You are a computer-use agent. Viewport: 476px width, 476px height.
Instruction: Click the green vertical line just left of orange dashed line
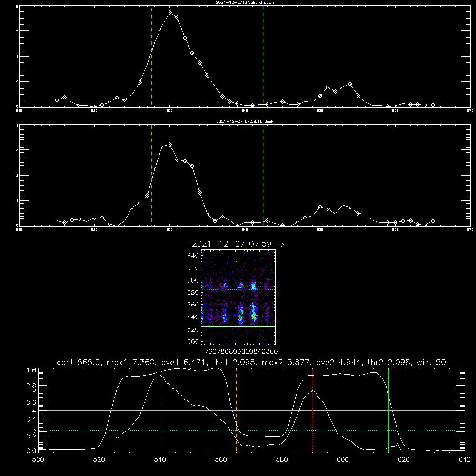pyautogui.click(x=229, y=410)
